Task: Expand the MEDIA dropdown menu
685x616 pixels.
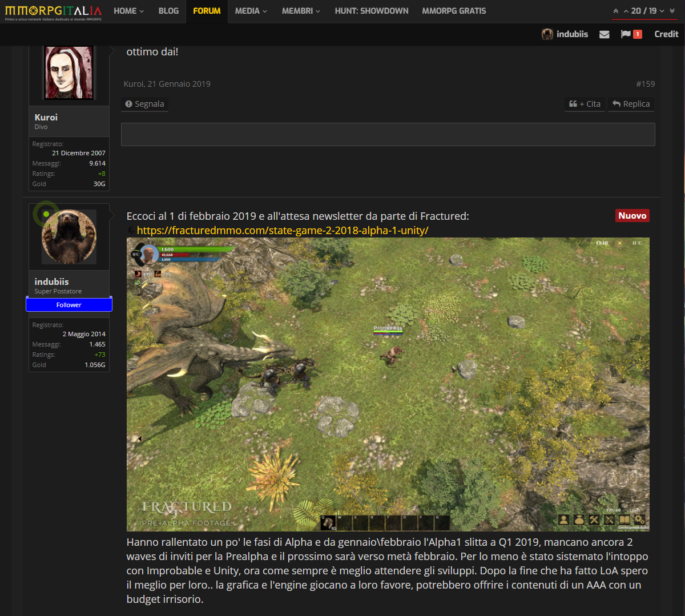Action: (251, 11)
